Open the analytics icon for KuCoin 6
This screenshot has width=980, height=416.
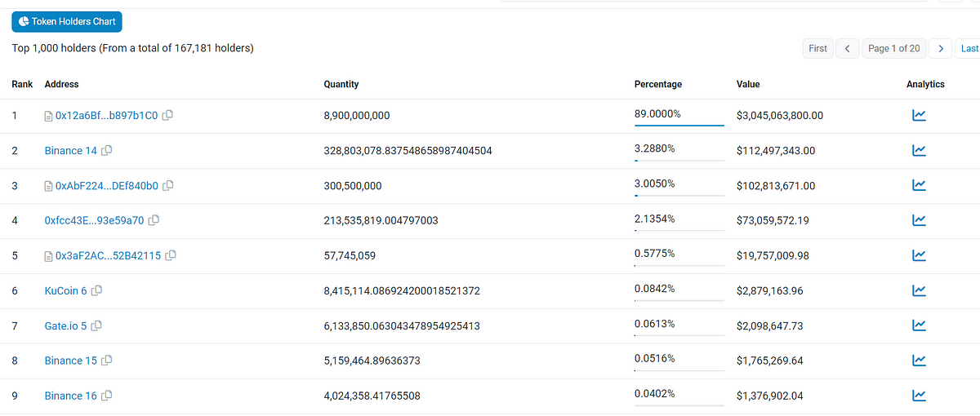[919, 291]
